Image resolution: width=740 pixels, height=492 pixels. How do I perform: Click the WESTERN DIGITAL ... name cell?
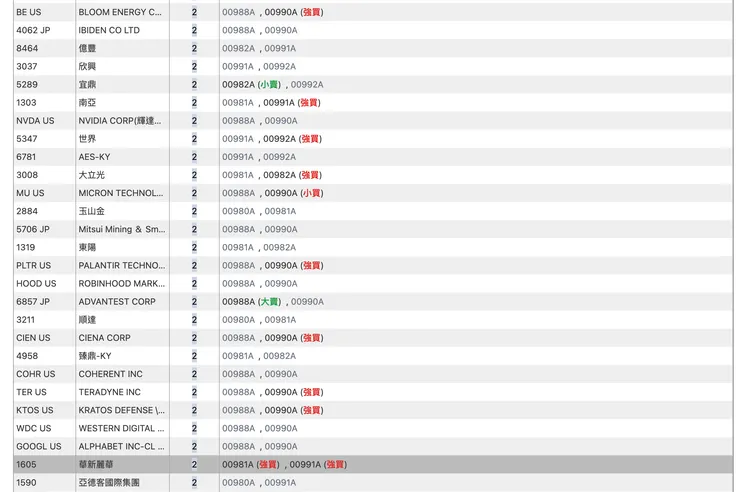click(x=121, y=428)
